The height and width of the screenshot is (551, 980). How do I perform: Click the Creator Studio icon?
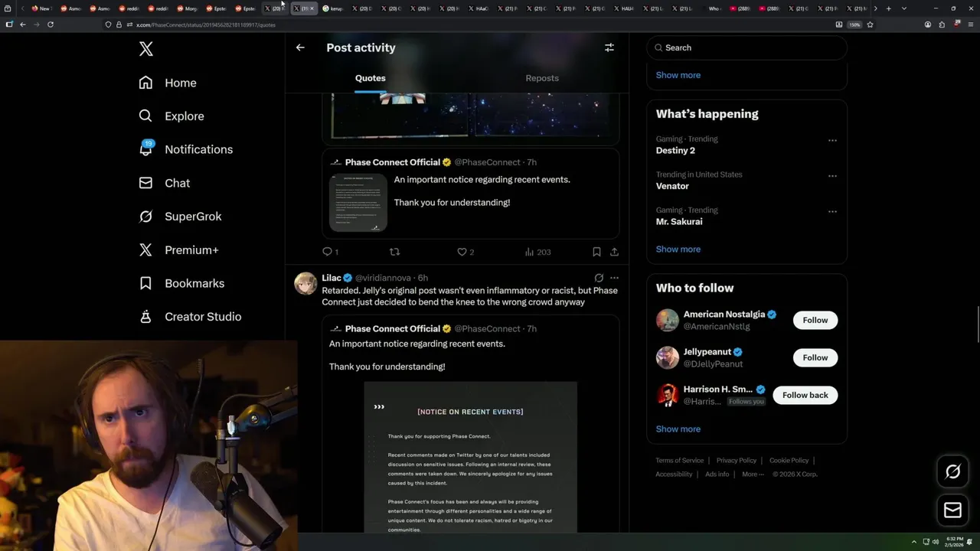click(145, 317)
